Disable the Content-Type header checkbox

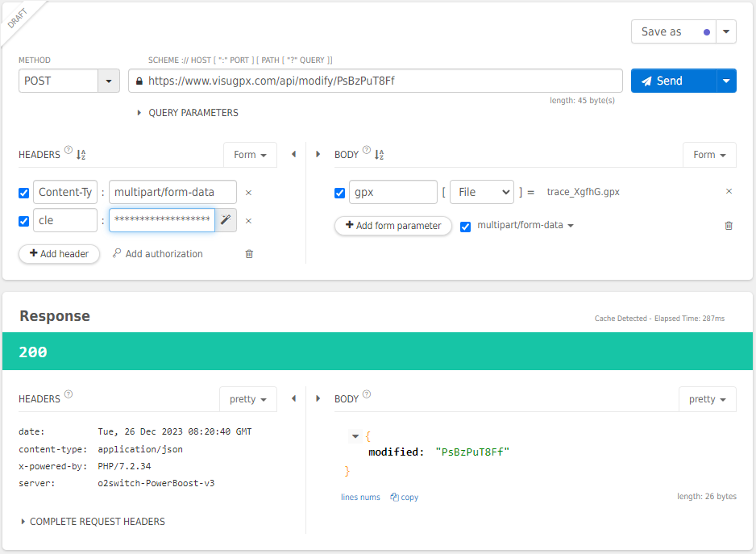click(24, 193)
